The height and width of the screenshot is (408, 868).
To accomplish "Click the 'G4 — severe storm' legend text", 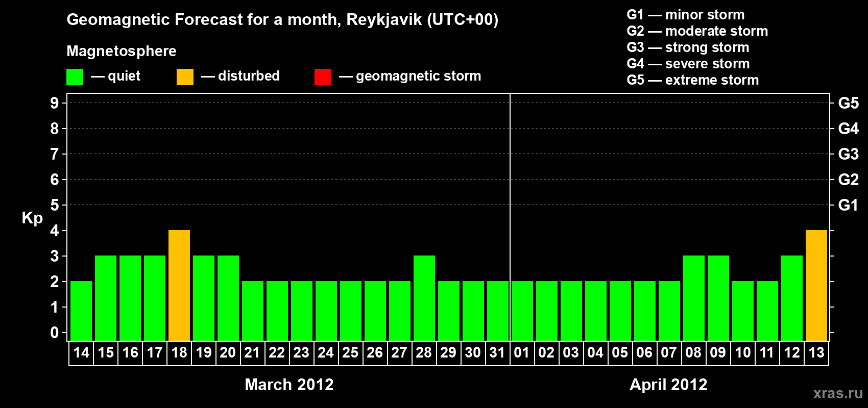I will [688, 64].
